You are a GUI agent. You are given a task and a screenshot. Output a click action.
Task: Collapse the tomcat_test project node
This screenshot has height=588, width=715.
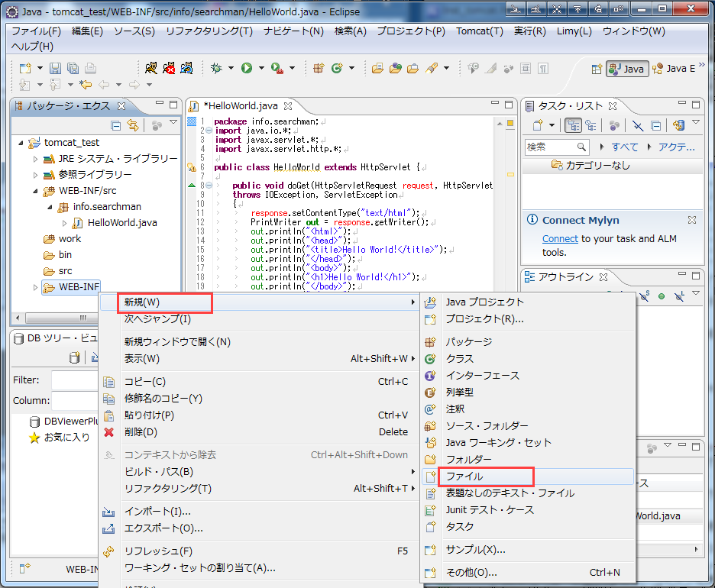click(21, 143)
